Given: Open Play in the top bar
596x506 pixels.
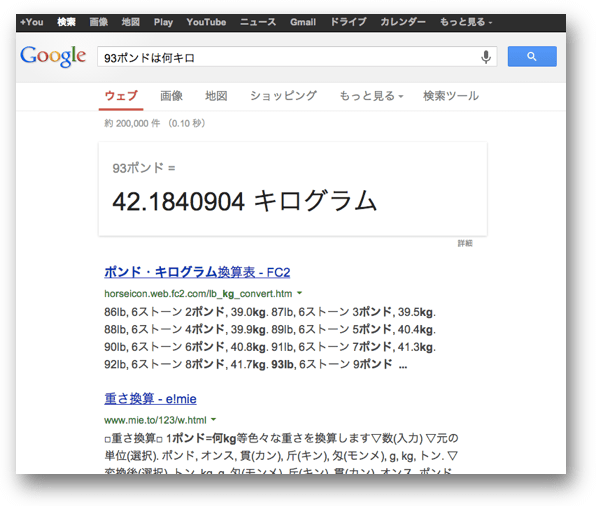Looking at the screenshot, I should pyautogui.click(x=163, y=22).
